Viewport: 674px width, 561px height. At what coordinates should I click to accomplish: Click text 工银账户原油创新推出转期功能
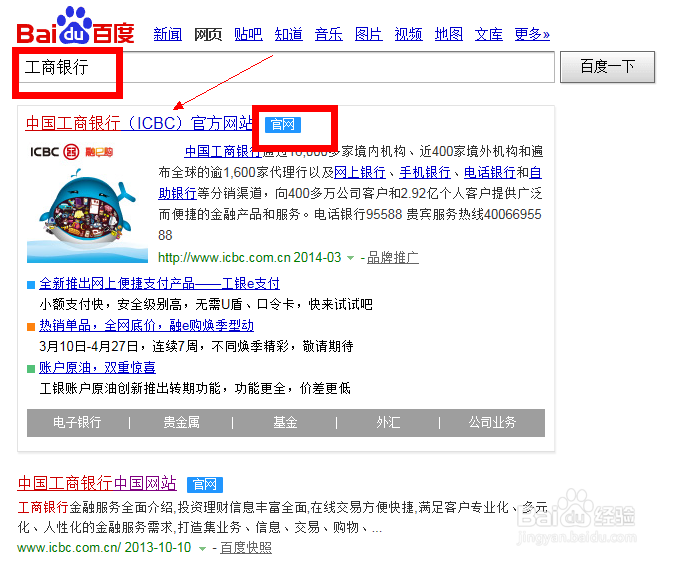pyautogui.click(x=130, y=388)
